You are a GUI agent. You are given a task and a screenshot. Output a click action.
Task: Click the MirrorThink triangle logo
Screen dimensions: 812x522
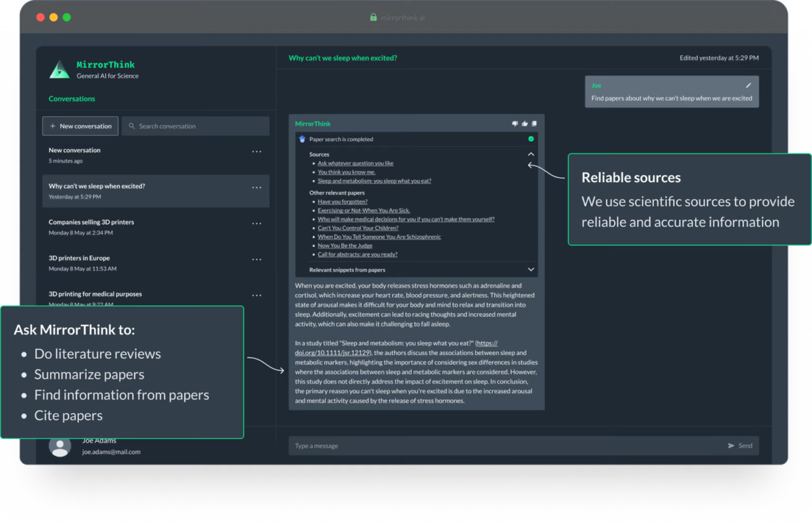tap(59, 70)
